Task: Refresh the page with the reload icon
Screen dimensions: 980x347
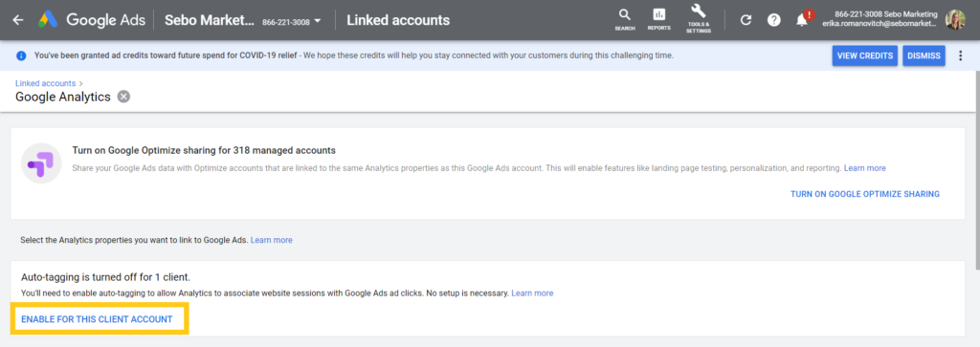Action: coord(746,20)
